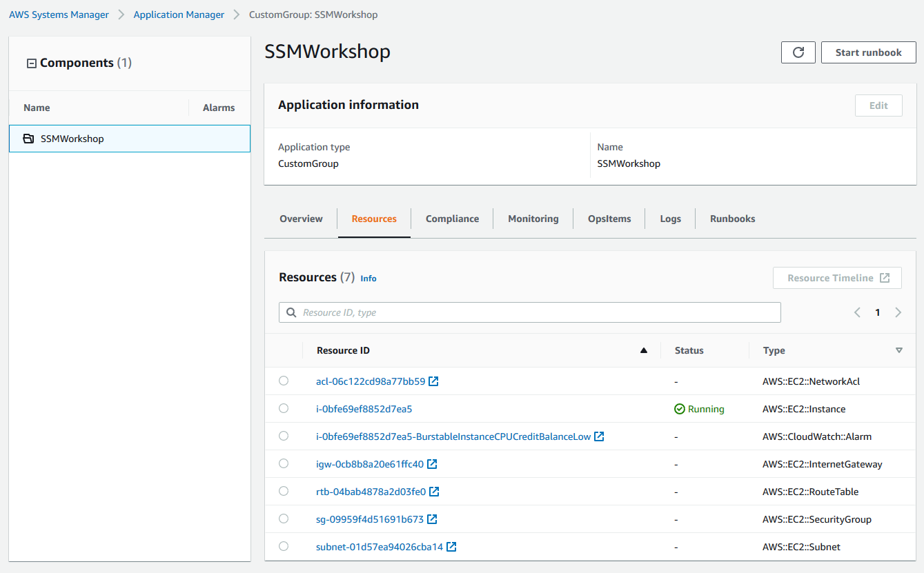
Task: Switch to the Overview tab
Action: (x=301, y=219)
